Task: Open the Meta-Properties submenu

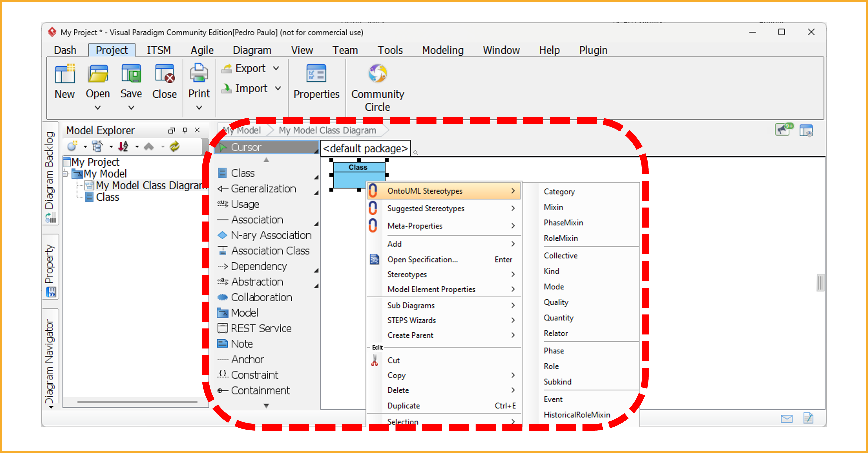Action: point(443,226)
